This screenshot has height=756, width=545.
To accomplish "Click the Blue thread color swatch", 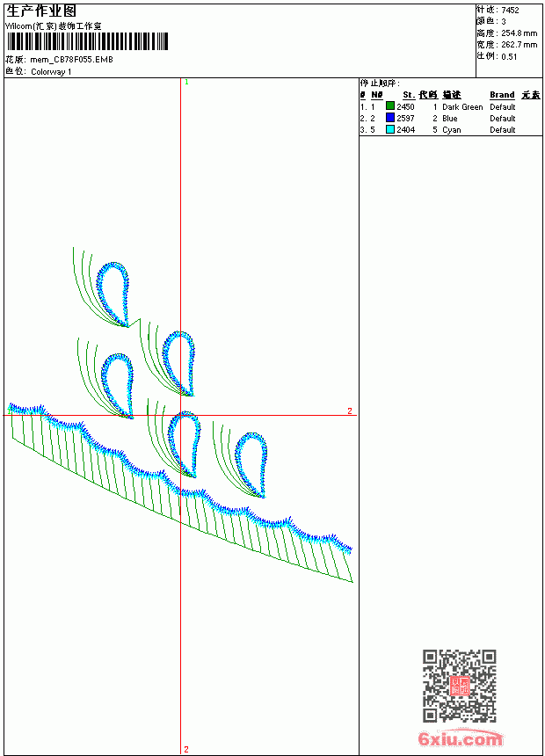I will 390,118.
